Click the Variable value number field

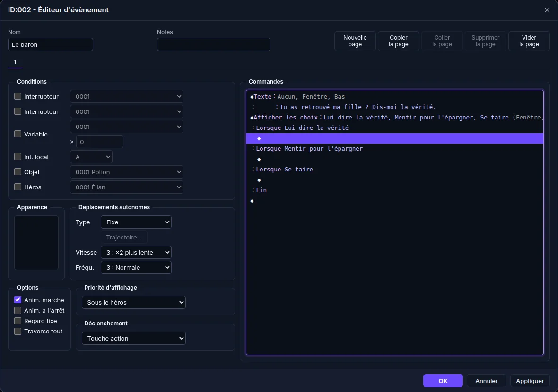[100, 142]
